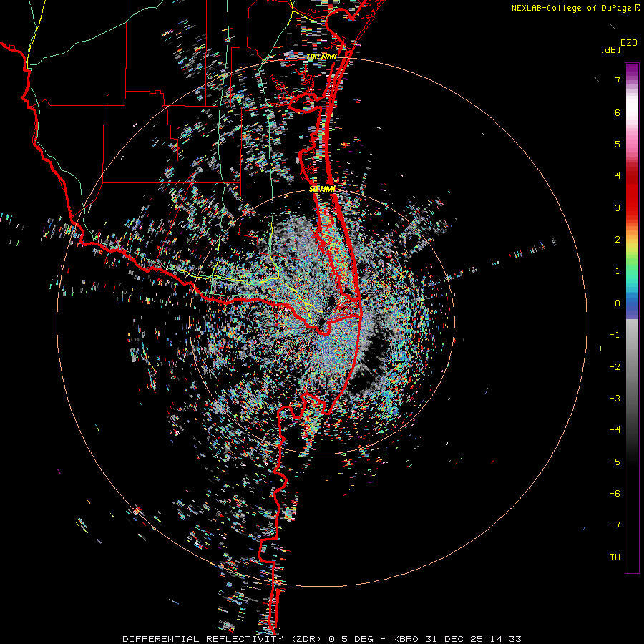
Task: Select the 4 dB scale label
Action: (618, 176)
